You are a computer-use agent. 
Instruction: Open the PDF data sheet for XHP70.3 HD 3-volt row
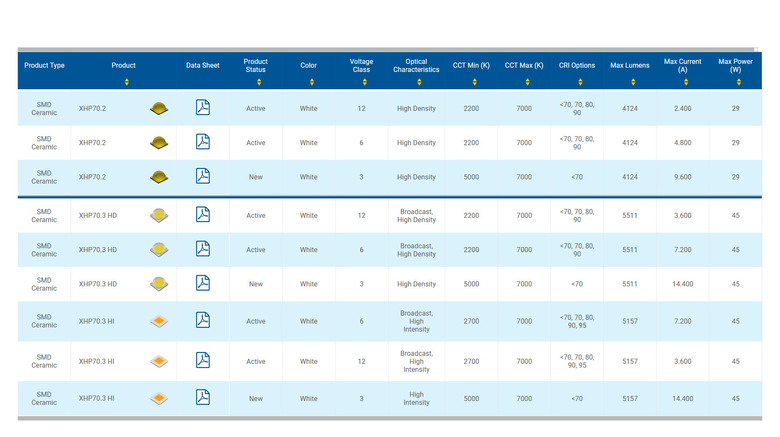pos(202,283)
